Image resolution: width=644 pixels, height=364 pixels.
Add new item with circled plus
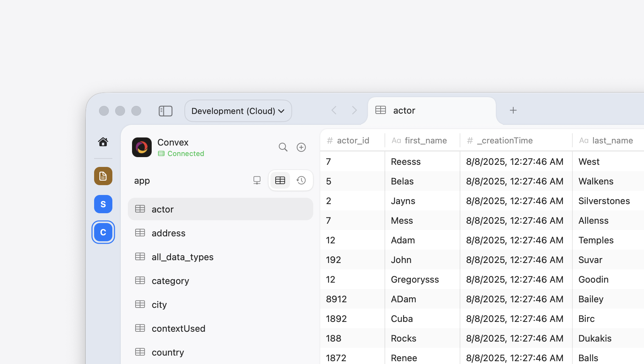(301, 147)
